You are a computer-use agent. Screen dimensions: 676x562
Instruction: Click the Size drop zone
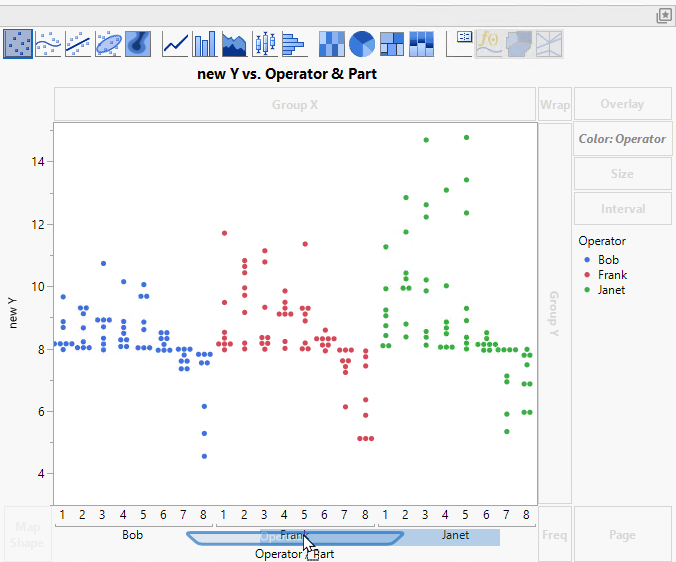(622, 174)
